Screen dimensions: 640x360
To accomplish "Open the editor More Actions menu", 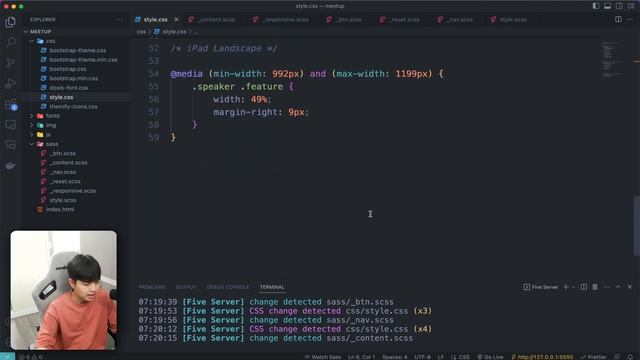I will point(630,19).
